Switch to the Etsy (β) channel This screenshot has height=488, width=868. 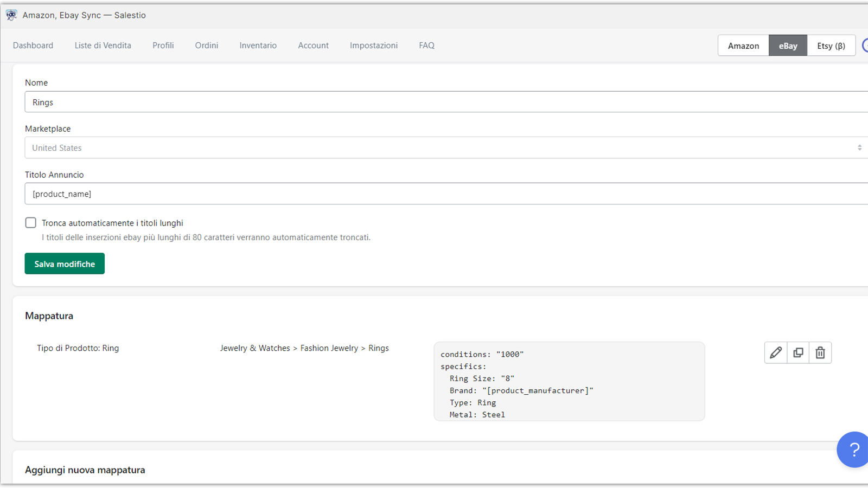coord(831,46)
